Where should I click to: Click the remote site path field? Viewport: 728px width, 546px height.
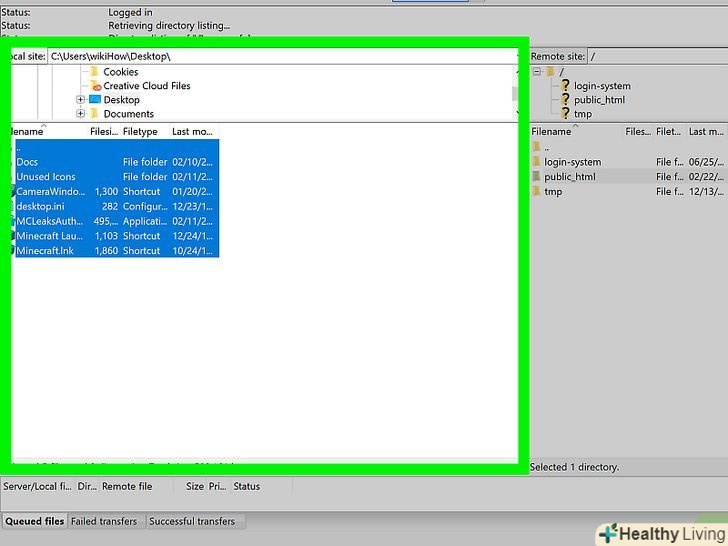(657, 57)
